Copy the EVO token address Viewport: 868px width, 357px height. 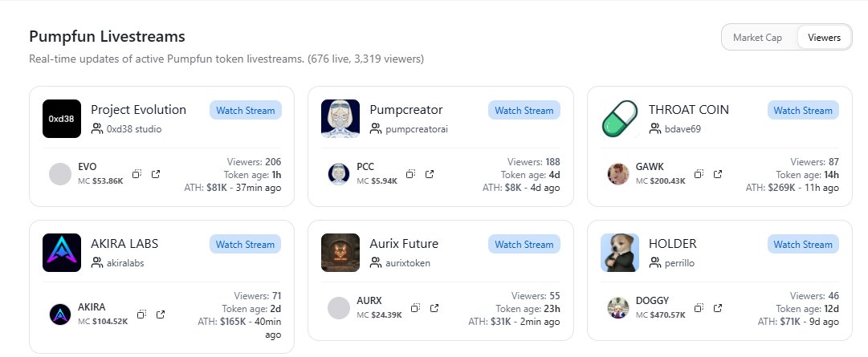pyautogui.click(x=137, y=174)
